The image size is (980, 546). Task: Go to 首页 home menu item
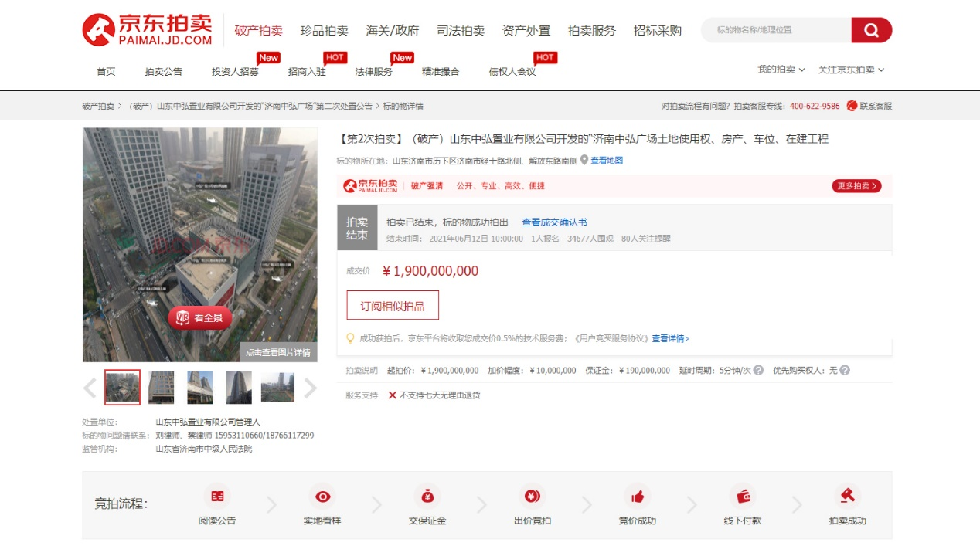(x=106, y=71)
